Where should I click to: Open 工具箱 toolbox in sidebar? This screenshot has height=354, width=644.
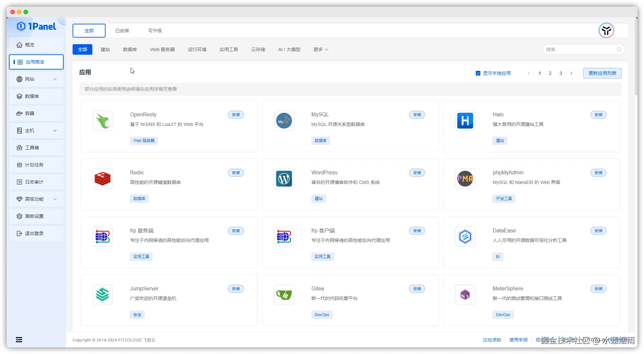[x=36, y=148]
